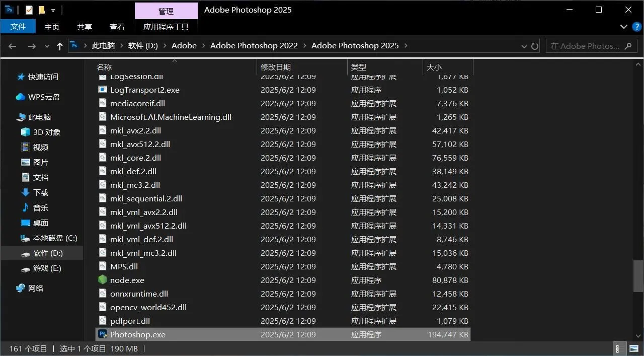
Task: Go back with the left arrow
Action: pos(13,46)
